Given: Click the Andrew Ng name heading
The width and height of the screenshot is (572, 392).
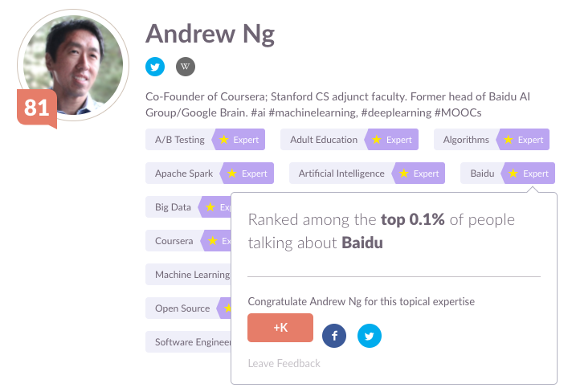Looking at the screenshot, I should tap(210, 34).
